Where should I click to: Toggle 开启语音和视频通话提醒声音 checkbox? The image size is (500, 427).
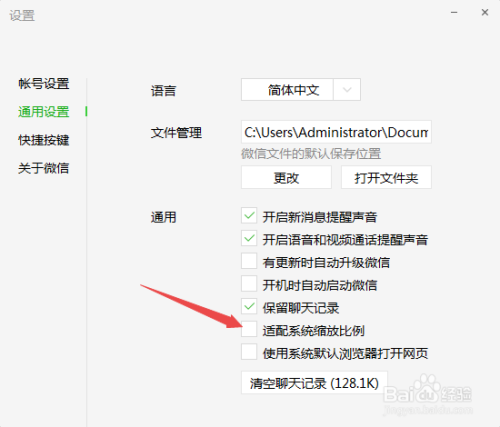tap(249, 238)
